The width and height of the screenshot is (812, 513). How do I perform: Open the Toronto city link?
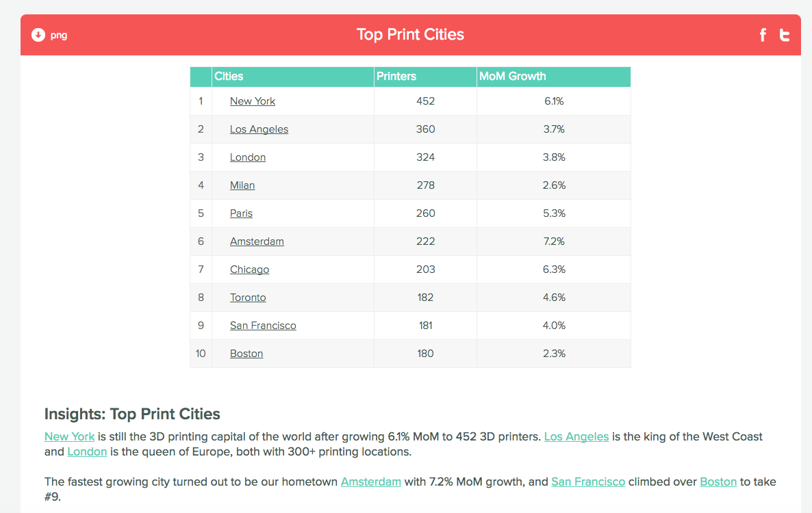[248, 298]
